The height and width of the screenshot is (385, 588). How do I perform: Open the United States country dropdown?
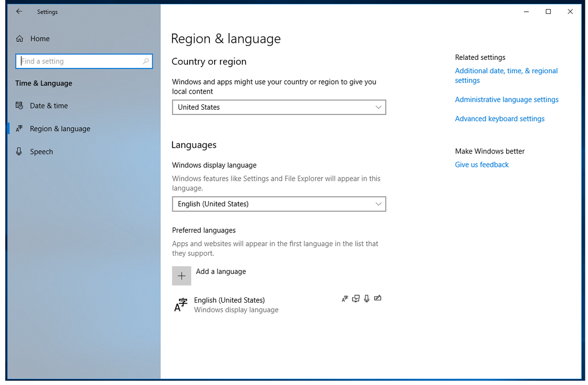(x=279, y=107)
